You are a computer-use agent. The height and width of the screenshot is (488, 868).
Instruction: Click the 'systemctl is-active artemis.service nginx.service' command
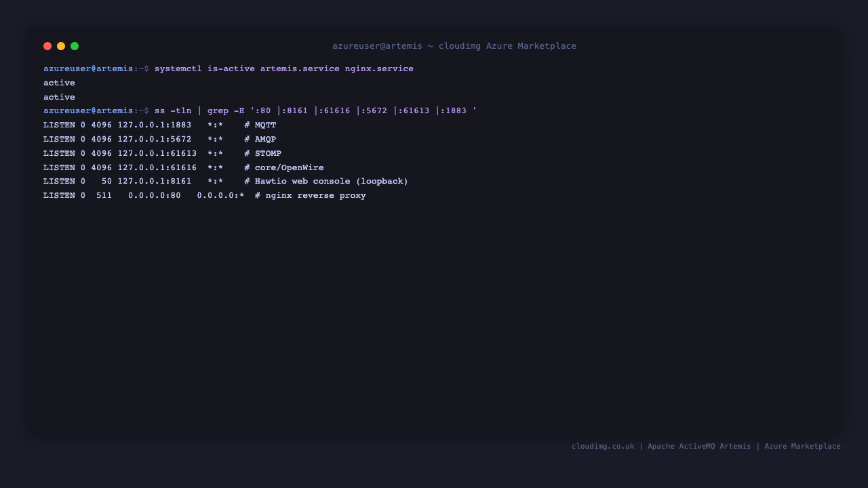[283, 69]
